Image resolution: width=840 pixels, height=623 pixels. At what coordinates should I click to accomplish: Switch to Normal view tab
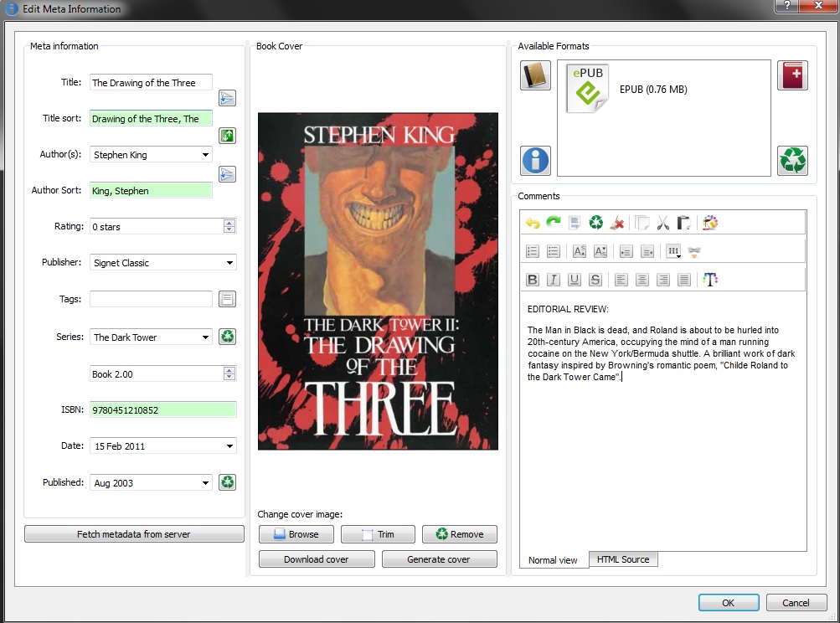pos(553,560)
